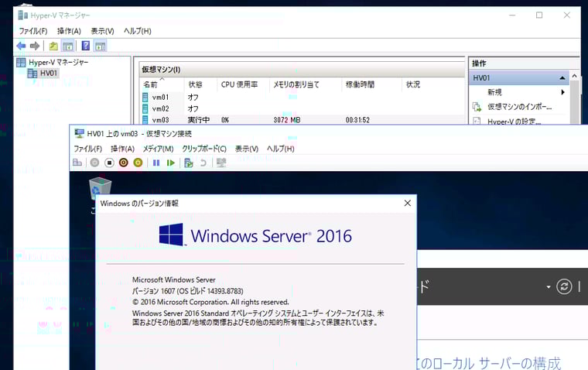Expand the 新規 submenu arrow in actions pane
588x370 pixels.
pyautogui.click(x=562, y=92)
